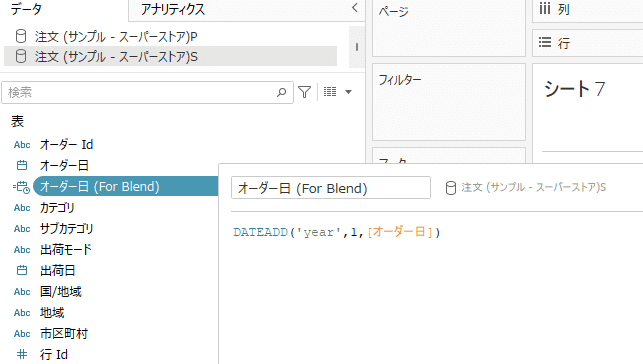Viewport: 643px width, 364px height.
Task: Click the rows shelf lines icon
Action: [x=545, y=42]
